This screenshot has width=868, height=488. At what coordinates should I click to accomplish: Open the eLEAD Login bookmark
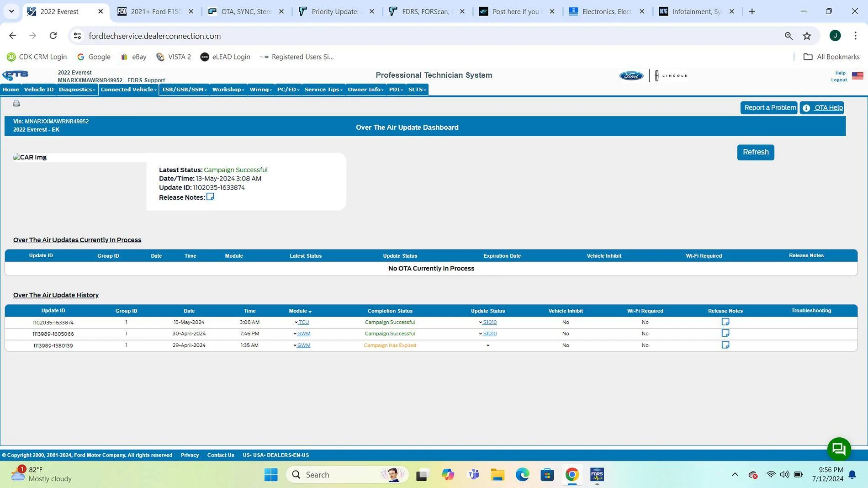click(225, 57)
